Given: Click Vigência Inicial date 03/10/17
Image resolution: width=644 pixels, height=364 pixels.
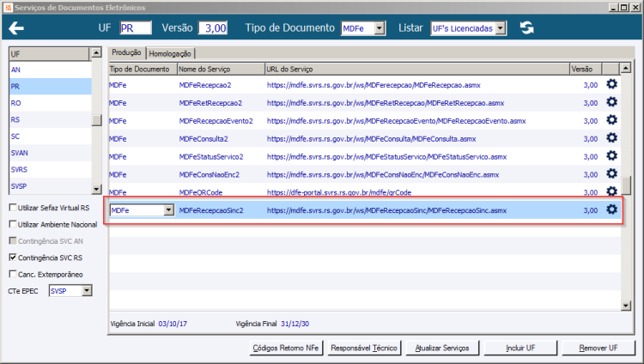Looking at the screenshot, I should point(173,324).
